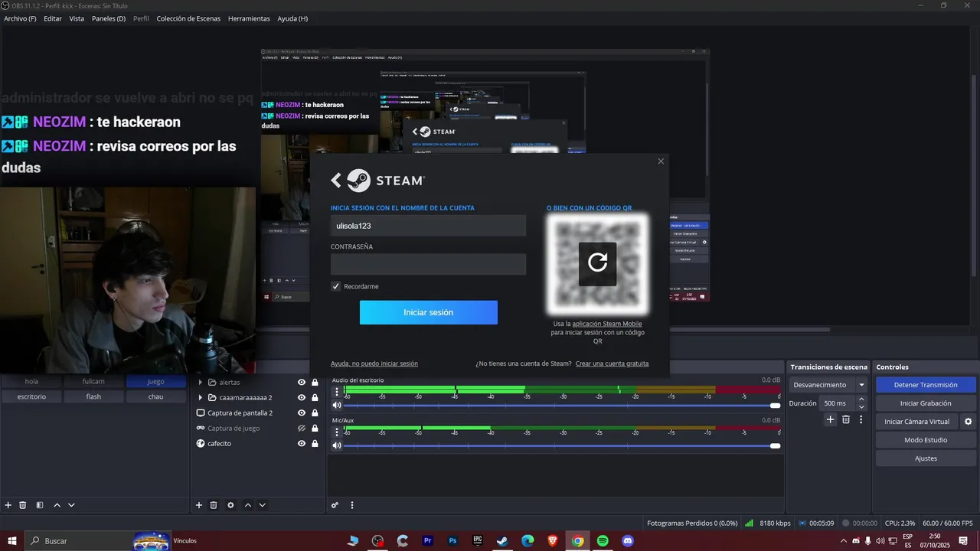The image size is (980, 551).
Task: Open the Herramientas menu
Action: [249, 18]
